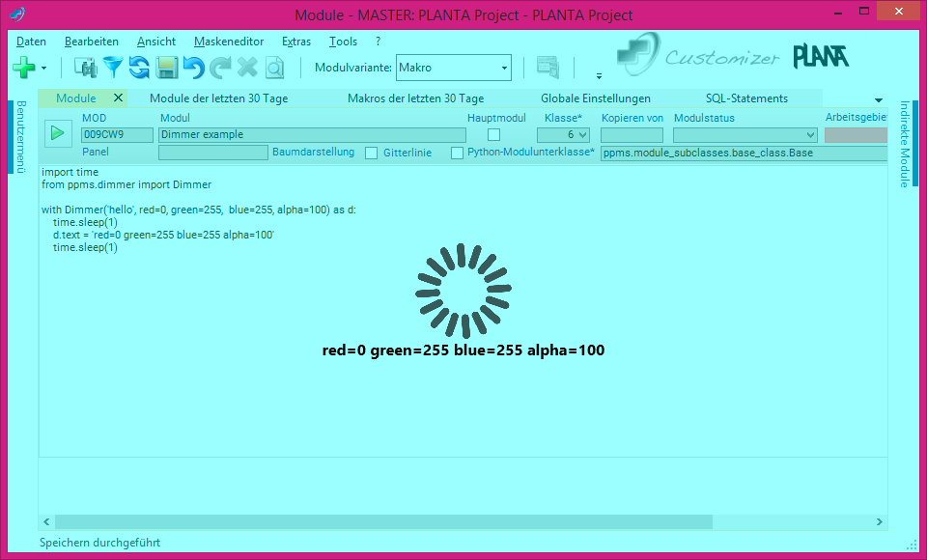Toggle the Hauptmodul checkbox

[x=493, y=135]
